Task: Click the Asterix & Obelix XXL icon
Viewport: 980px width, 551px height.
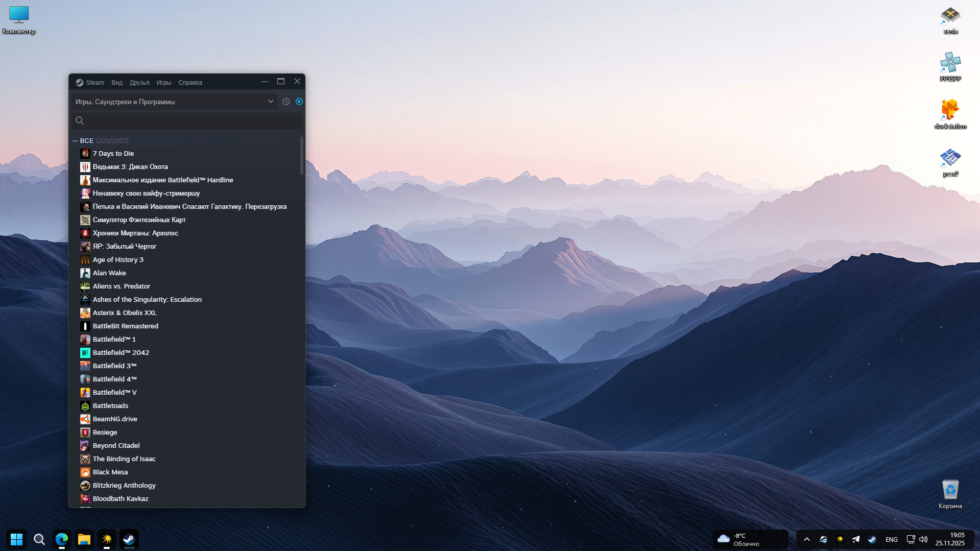Action: (x=85, y=313)
